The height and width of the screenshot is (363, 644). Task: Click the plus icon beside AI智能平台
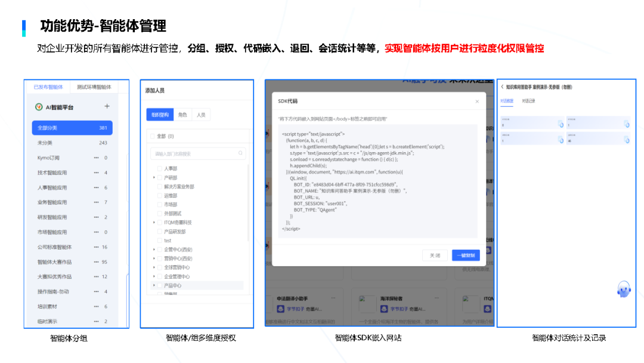107,106
